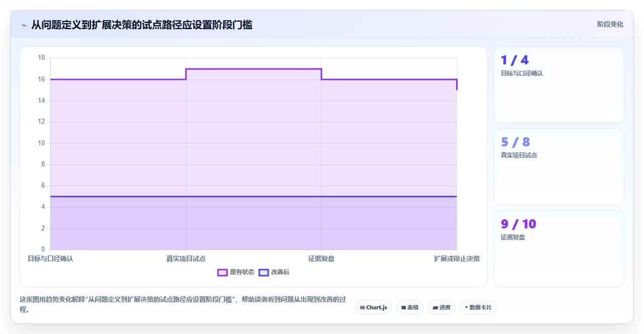Screen dimensions: 644x334
Task: Click the description paragraph below the chart
Action: (x=183, y=304)
